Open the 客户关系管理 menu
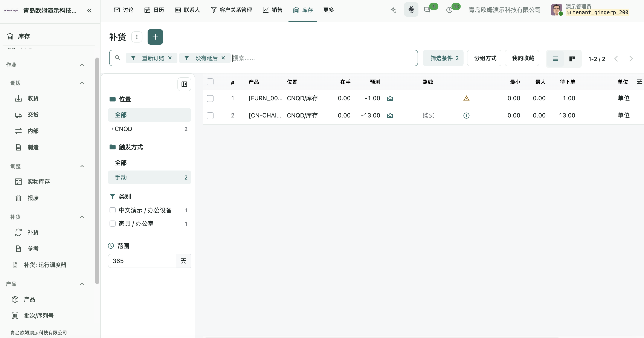644x338 pixels. tap(231, 10)
